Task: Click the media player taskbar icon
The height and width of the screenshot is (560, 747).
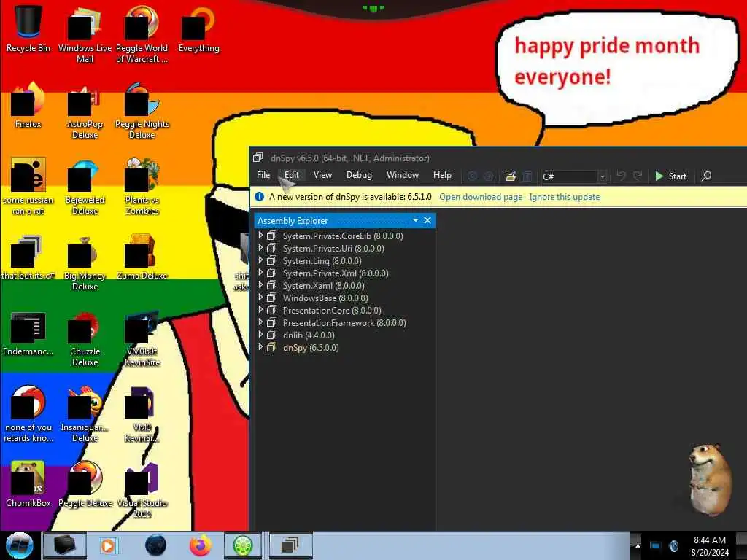Action: tap(109, 545)
